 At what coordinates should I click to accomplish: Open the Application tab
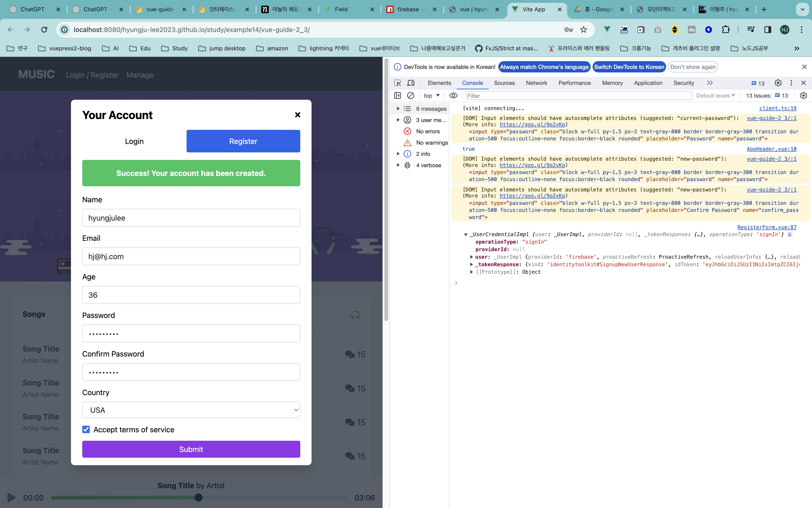[648, 83]
